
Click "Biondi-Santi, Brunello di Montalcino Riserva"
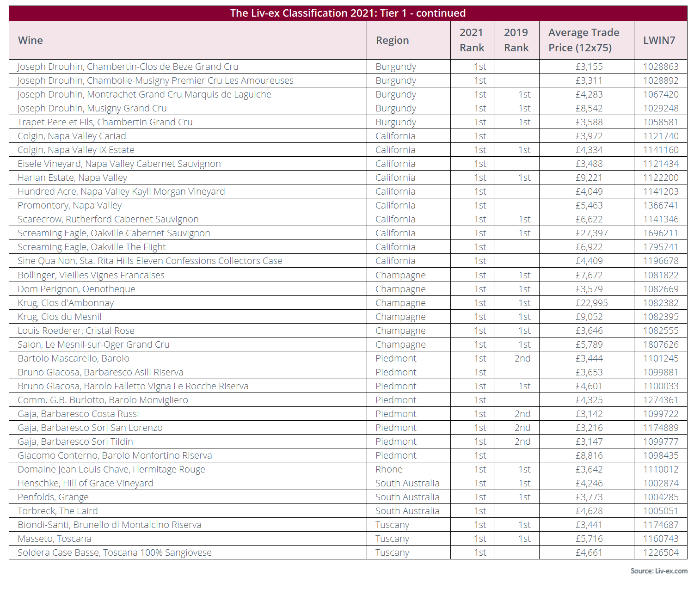pos(110,525)
